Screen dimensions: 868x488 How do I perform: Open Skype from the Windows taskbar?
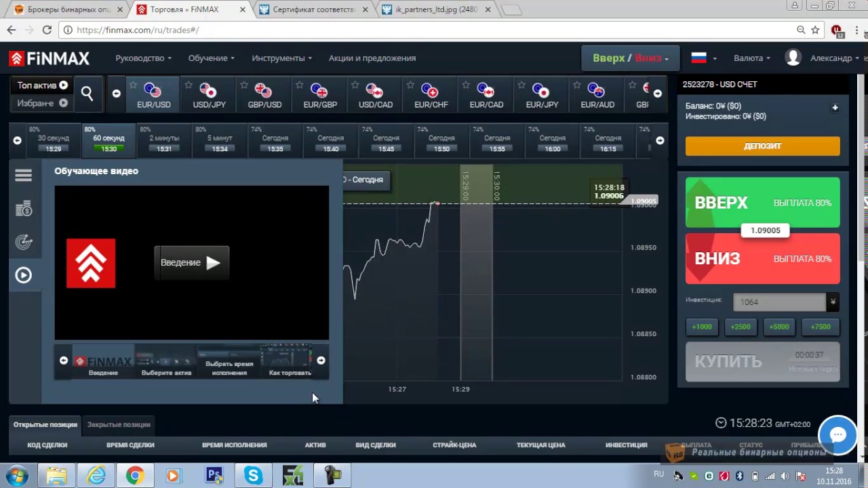(x=253, y=476)
